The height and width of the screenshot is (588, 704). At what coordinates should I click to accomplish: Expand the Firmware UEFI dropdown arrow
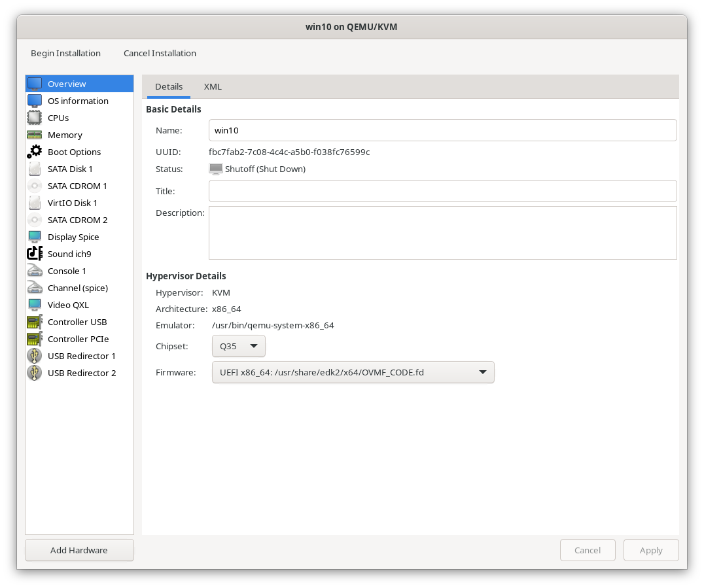point(483,372)
